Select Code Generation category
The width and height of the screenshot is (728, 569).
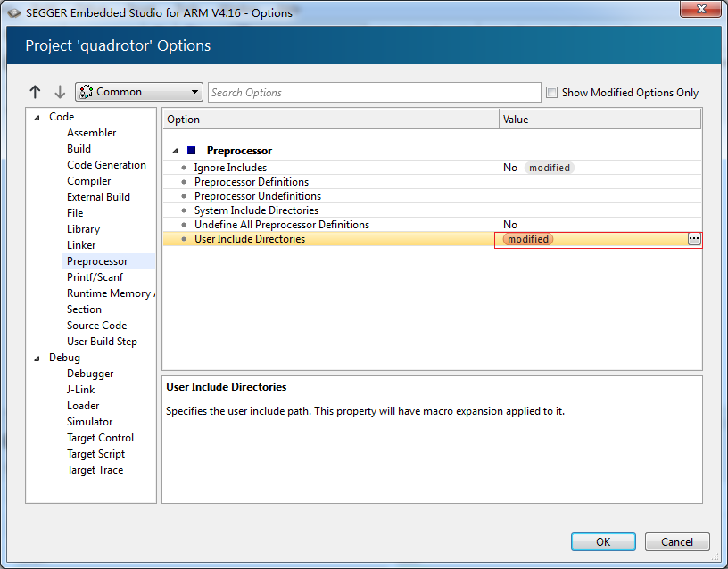coord(106,165)
